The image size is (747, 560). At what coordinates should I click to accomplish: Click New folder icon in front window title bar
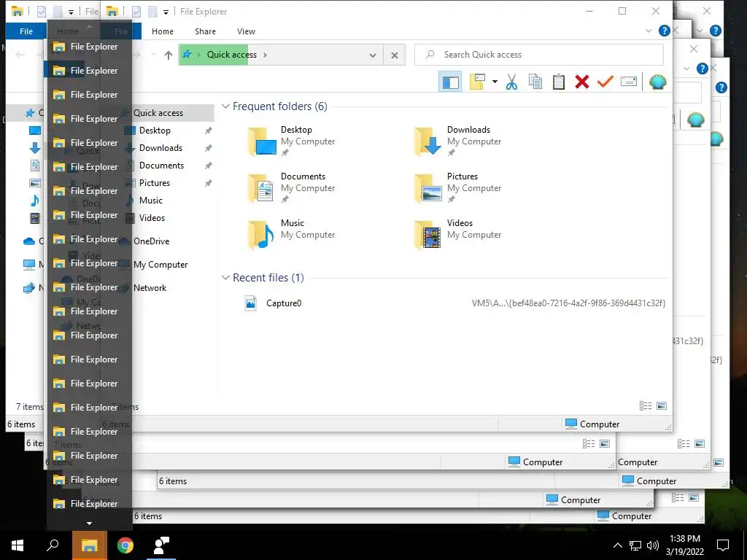tap(152, 12)
